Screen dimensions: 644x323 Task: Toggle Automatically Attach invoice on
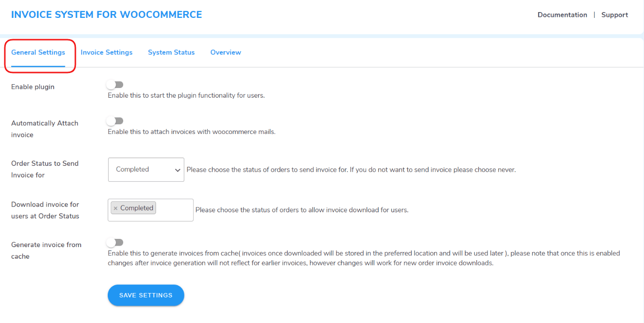(x=114, y=120)
